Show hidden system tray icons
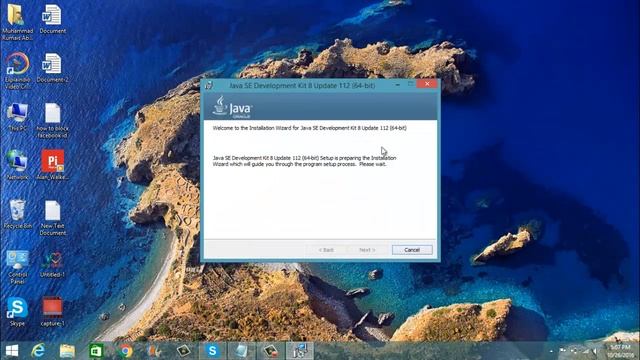This screenshot has height=360, width=640. click(x=551, y=351)
